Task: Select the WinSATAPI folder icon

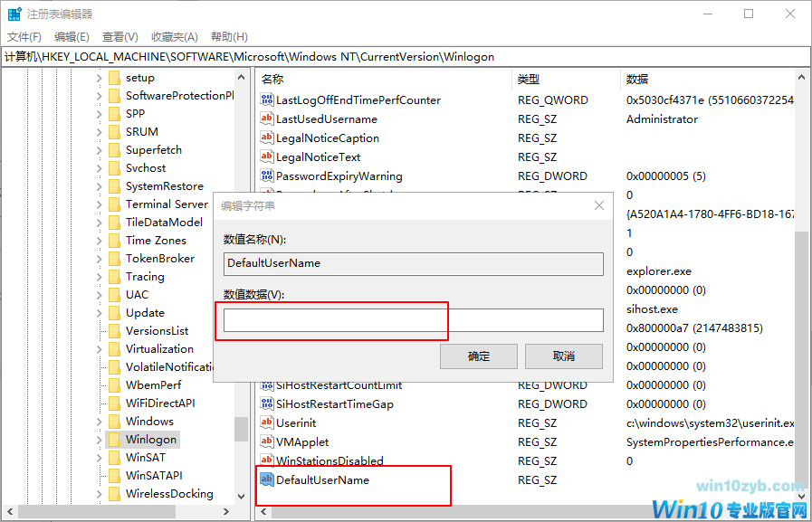Action: point(114,476)
